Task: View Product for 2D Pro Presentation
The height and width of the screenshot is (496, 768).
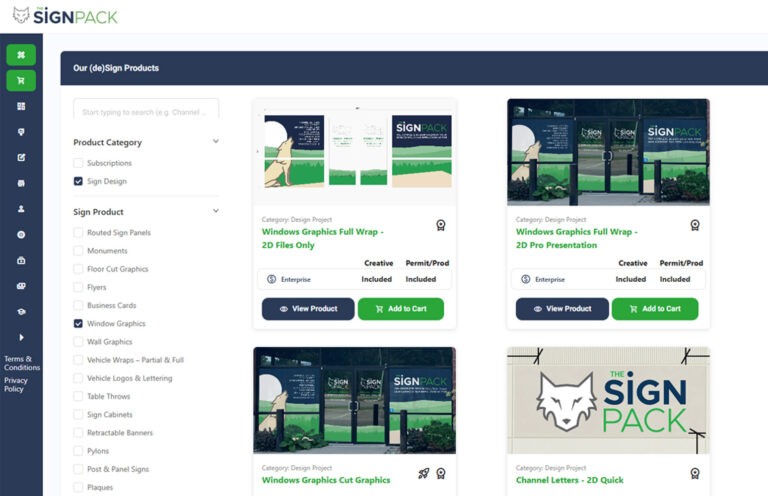Action: point(562,309)
